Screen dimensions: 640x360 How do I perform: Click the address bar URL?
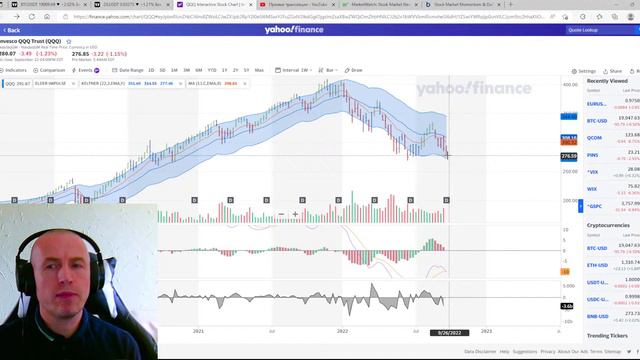pyautogui.click(x=308, y=17)
